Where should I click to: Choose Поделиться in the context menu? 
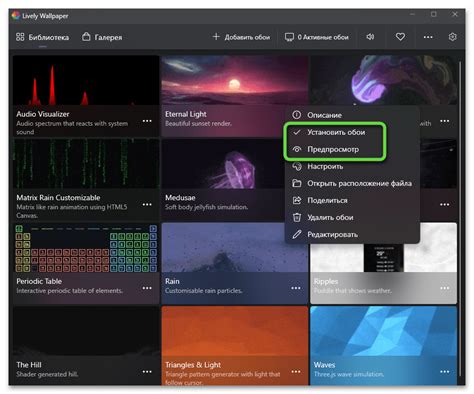[352, 200]
